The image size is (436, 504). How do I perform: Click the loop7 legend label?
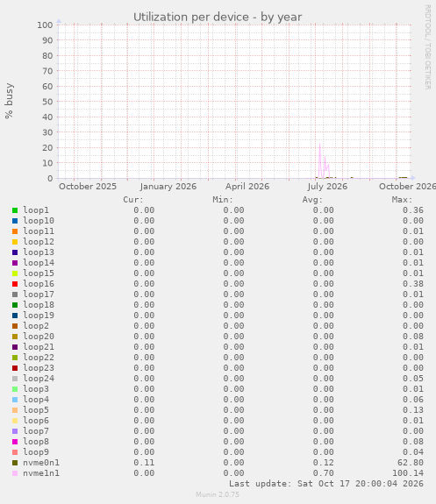(x=36, y=431)
